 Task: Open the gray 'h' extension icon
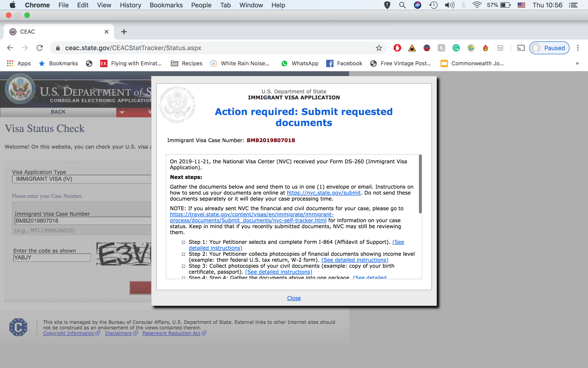pos(441,48)
